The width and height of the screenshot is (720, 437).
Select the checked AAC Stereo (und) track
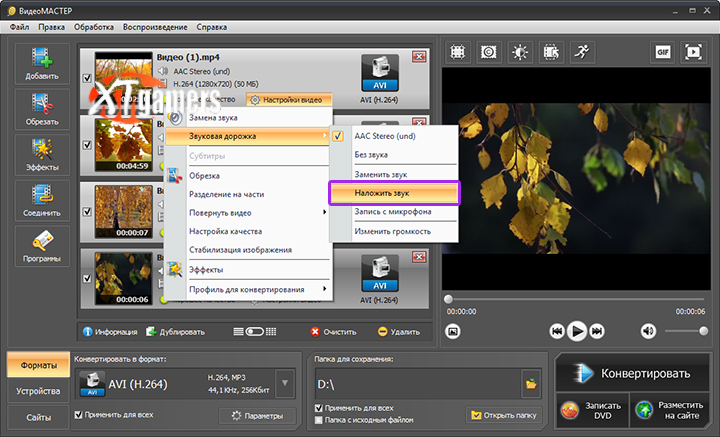[x=394, y=136]
